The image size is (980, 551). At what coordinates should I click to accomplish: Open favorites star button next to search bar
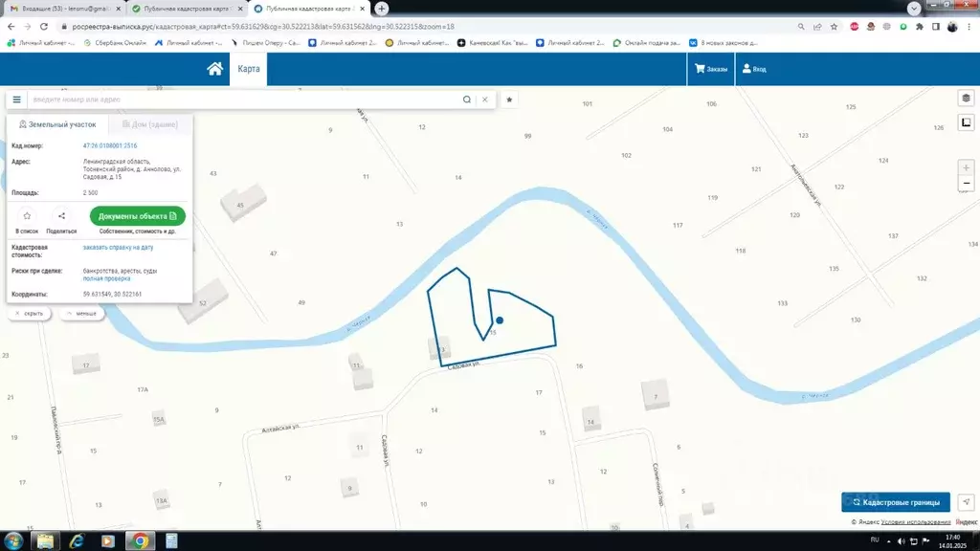[509, 99]
